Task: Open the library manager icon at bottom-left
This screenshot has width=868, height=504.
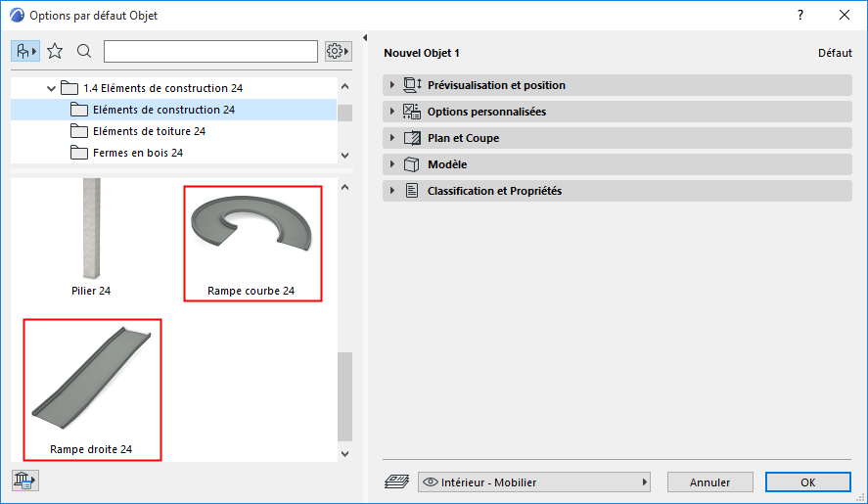Action: pos(24,481)
